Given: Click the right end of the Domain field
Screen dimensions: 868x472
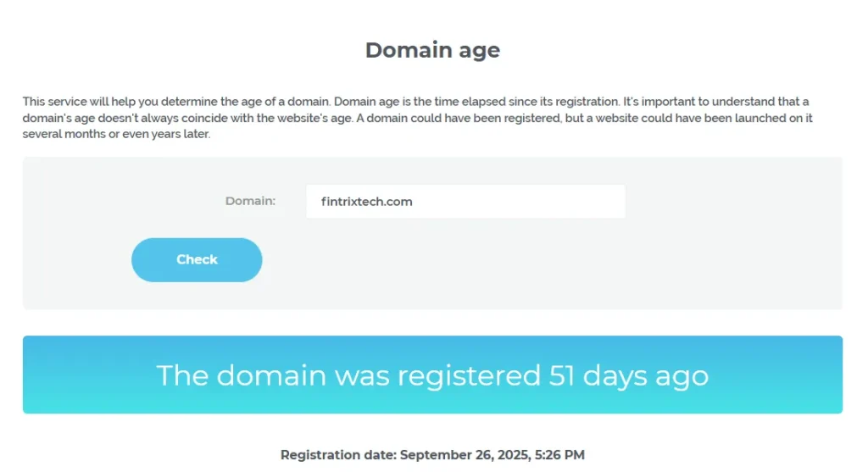Looking at the screenshot, I should pyautogui.click(x=610, y=202).
